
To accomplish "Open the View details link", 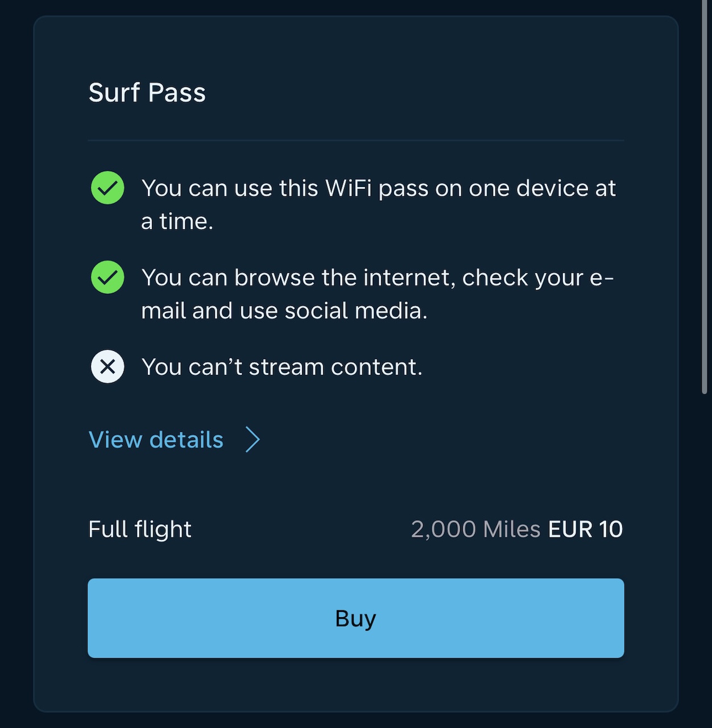I will pos(156,440).
